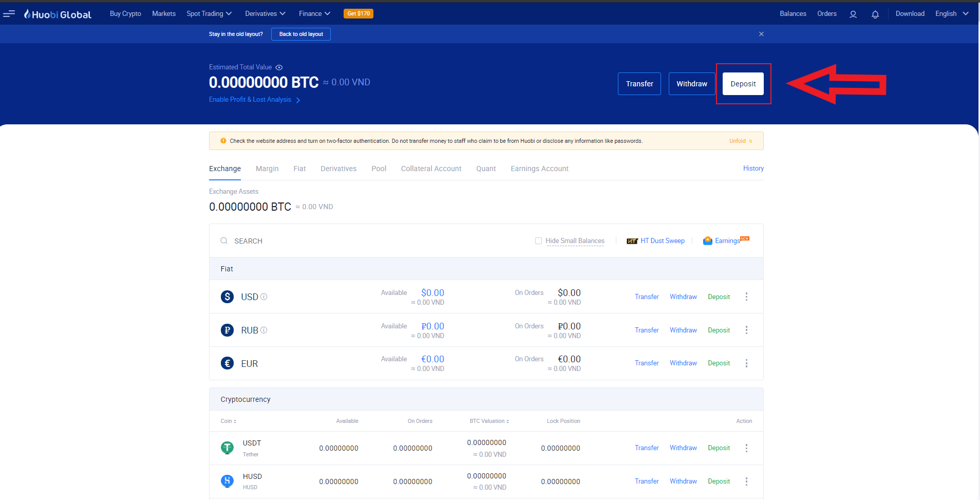Open more options for HUSD row
Image resolution: width=980 pixels, height=500 pixels.
pos(746,482)
